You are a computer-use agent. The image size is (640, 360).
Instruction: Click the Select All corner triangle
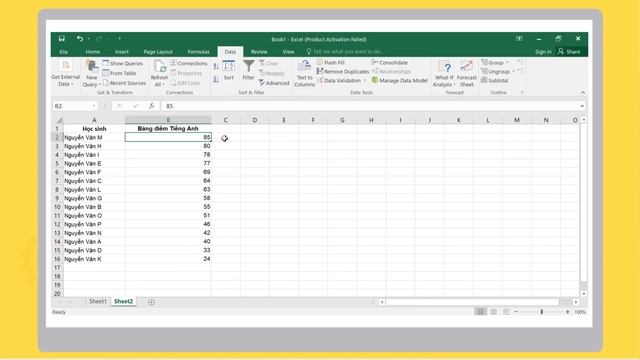[x=59, y=120]
